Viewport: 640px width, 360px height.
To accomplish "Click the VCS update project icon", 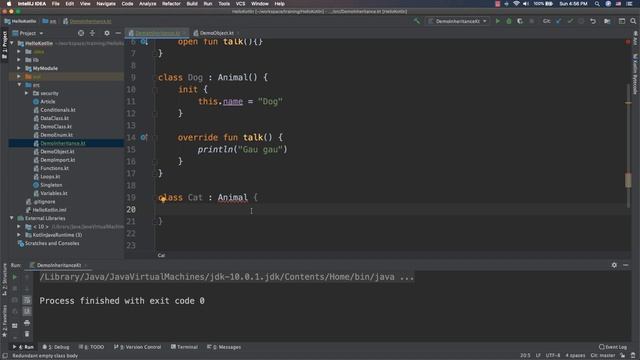I will click(x=558, y=21).
